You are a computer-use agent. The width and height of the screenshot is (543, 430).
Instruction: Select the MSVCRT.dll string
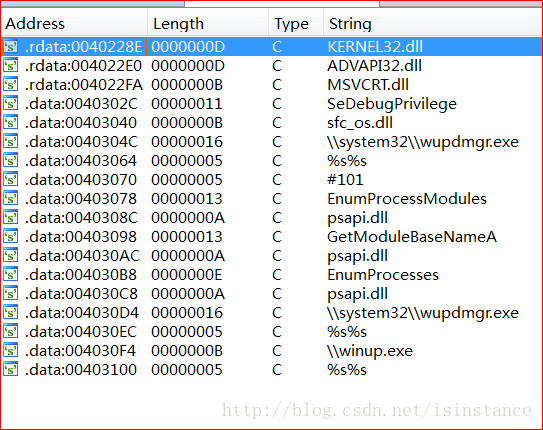click(x=368, y=85)
